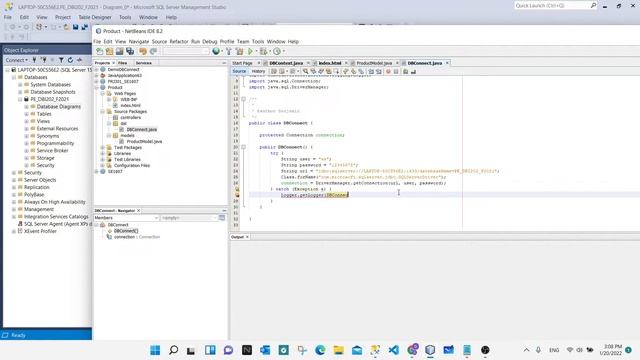Open the Run Project dropdown arrow
The image size is (640, 360).
click(256, 51)
